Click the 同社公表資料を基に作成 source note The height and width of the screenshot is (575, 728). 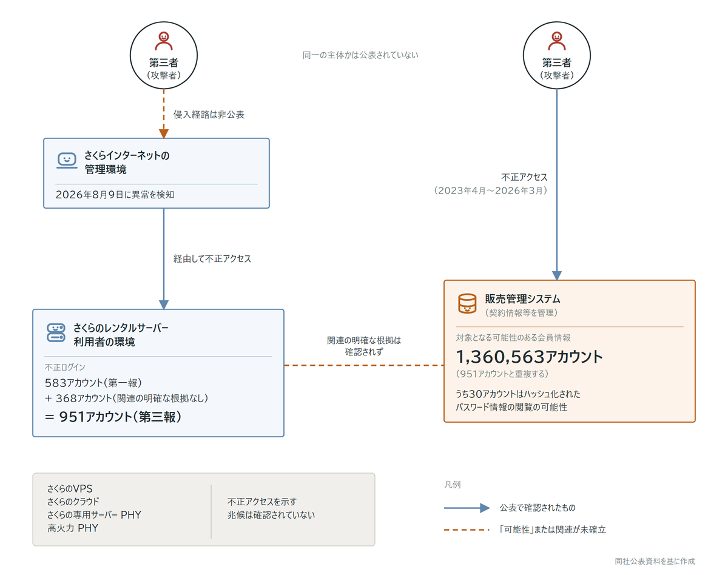[655, 561]
